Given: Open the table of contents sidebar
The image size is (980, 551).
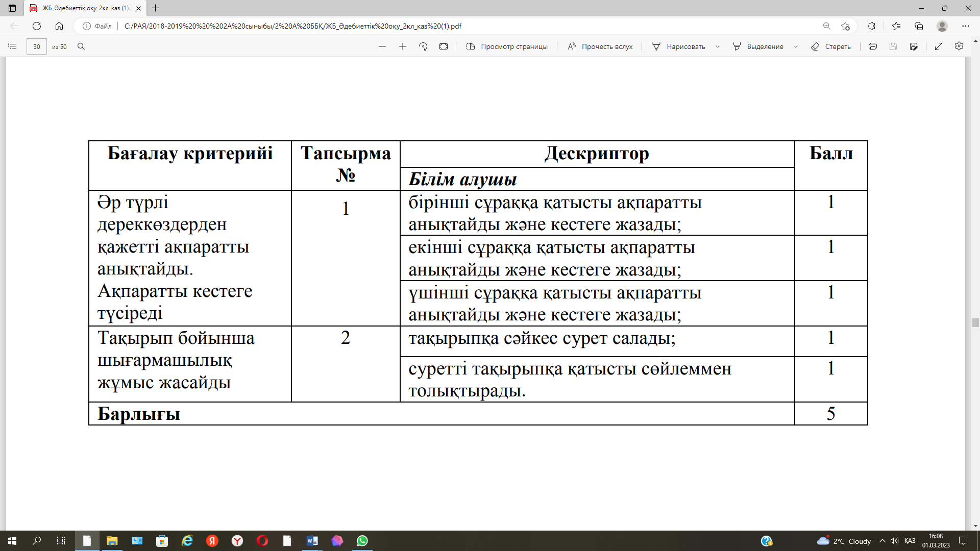Looking at the screenshot, I should pyautogui.click(x=12, y=46).
